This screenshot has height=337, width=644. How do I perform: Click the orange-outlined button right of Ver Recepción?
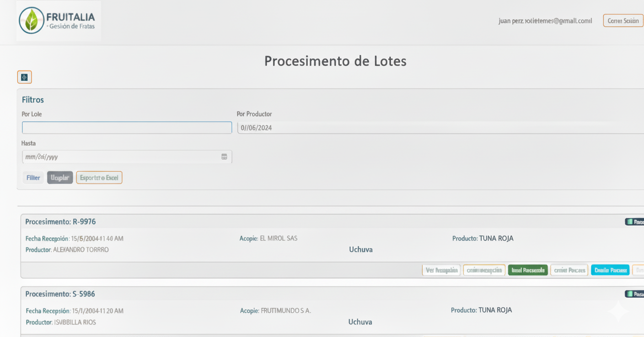pos(484,270)
